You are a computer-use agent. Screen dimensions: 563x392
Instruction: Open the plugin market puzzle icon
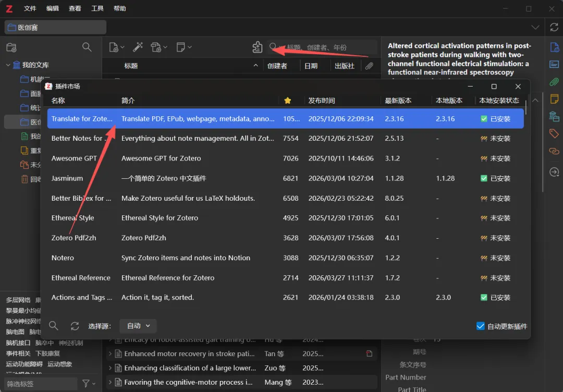257,47
